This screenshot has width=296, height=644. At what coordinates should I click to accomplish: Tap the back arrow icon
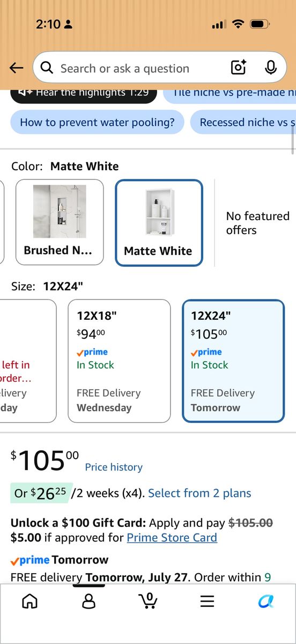coord(17,68)
